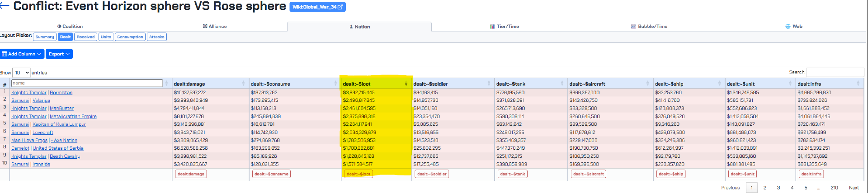
Task: Open the ManBuster nation link
Action: (x=61, y=108)
